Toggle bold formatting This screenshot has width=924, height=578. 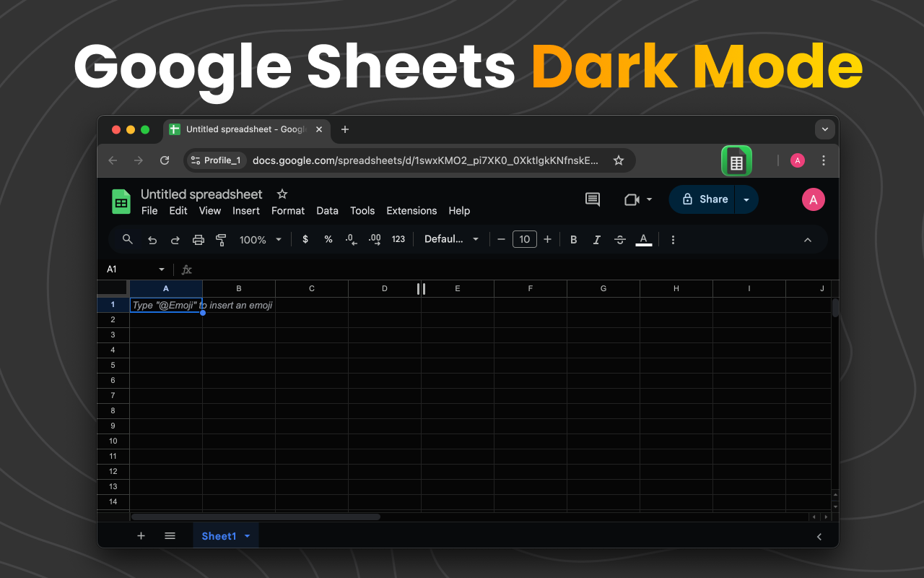573,239
